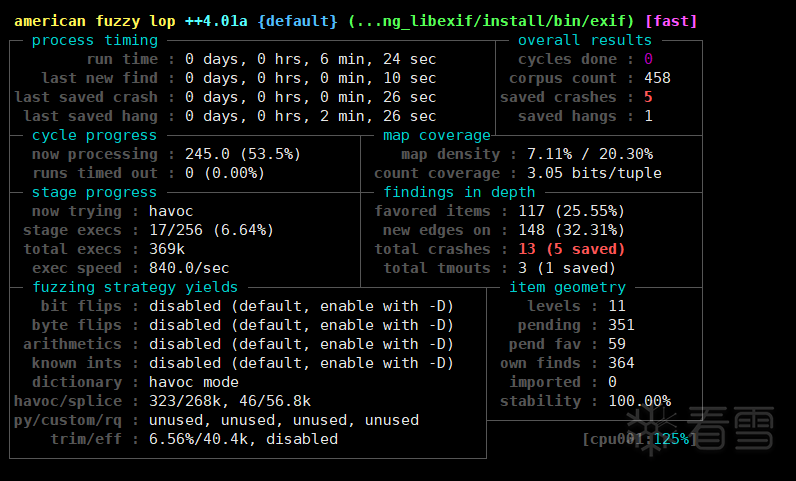The image size is (796, 481).
Task: Click the 'last saved crash' label
Action: [86, 97]
